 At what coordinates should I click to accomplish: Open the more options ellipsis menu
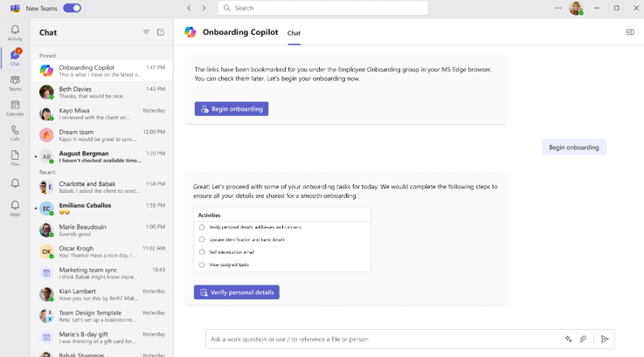pos(557,8)
